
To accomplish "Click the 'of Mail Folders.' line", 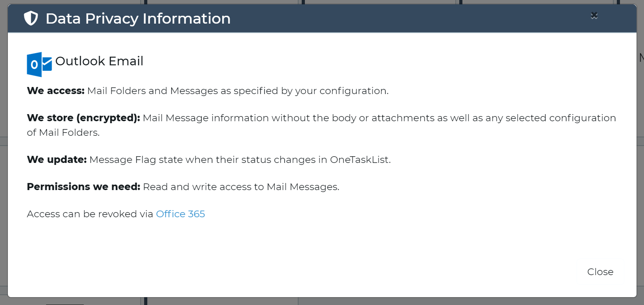I will pos(63,132).
